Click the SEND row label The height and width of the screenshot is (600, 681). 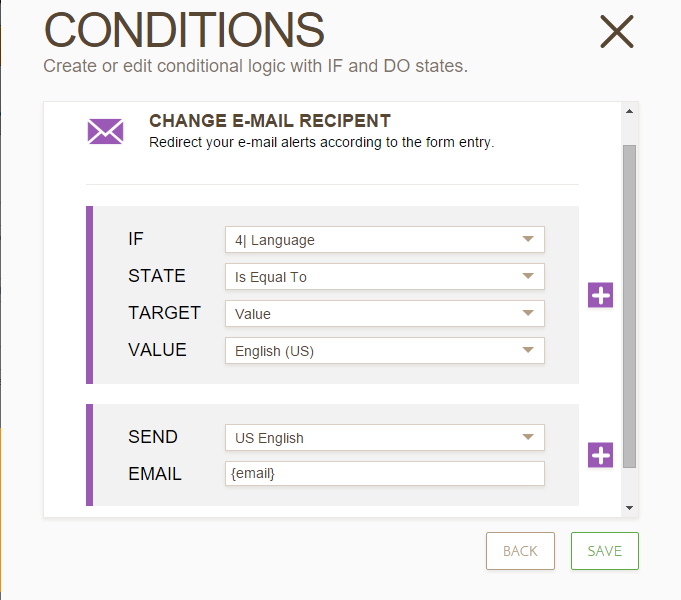point(153,437)
